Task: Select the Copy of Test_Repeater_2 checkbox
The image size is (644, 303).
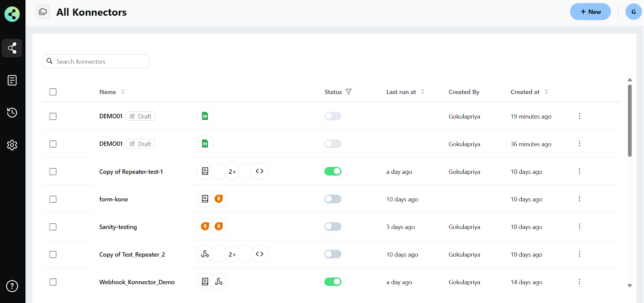Action: point(53,254)
